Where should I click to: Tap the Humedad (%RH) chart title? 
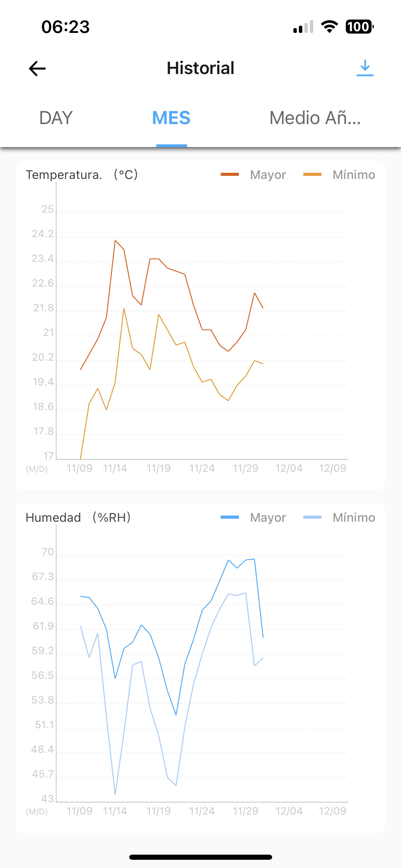(78, 517)
